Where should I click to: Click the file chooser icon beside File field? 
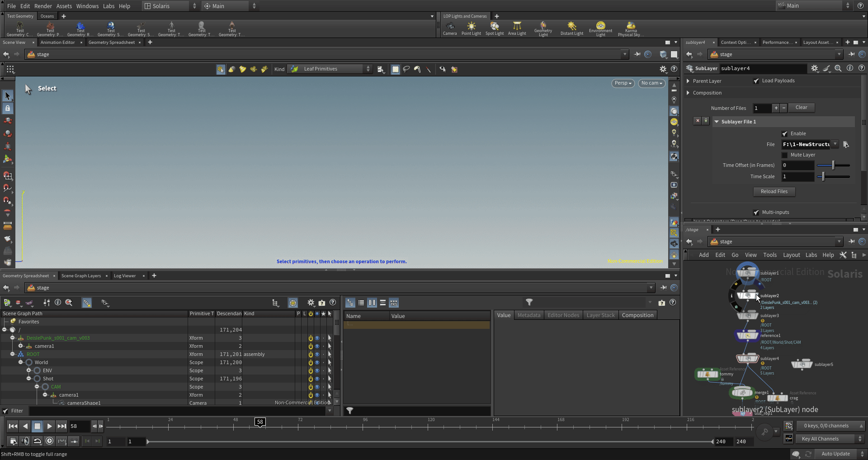point(846,144)
